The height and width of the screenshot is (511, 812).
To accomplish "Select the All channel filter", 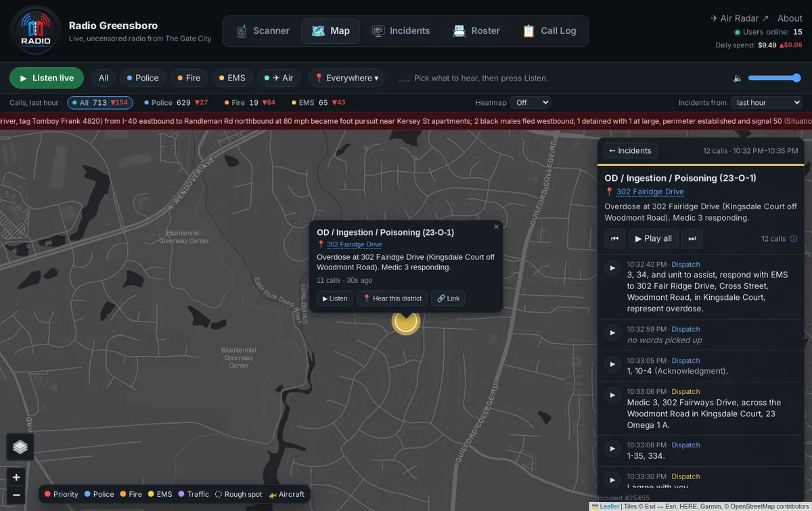I will pos(104,78).
